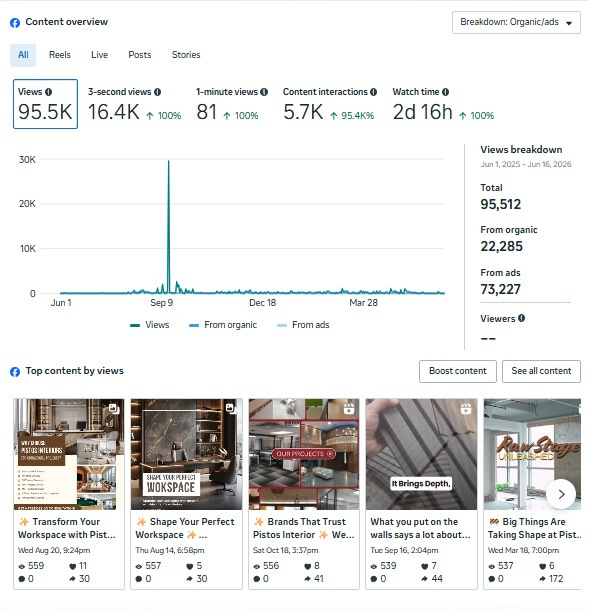Toggle the From ads legend series
The height and width of the screenshot is (610, 589).
pyautogui.click(x=303, y=325)
